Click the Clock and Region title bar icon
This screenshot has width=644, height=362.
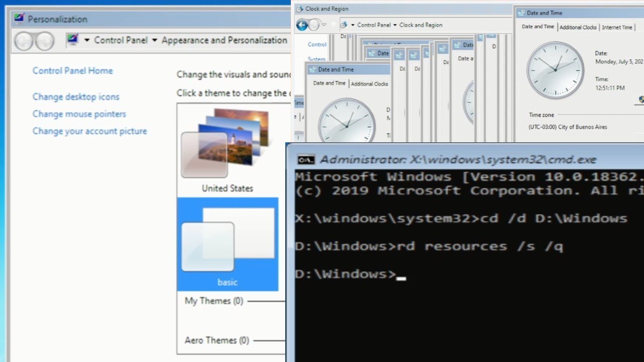click(299, 9)
